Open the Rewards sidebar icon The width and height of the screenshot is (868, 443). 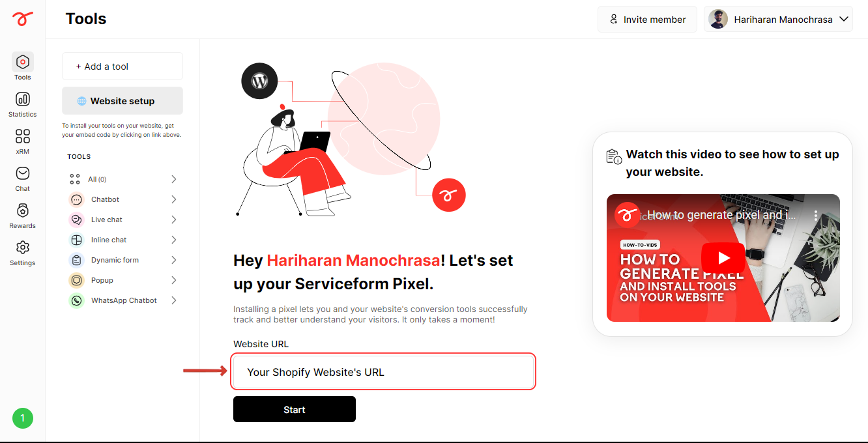coord(22,216)
